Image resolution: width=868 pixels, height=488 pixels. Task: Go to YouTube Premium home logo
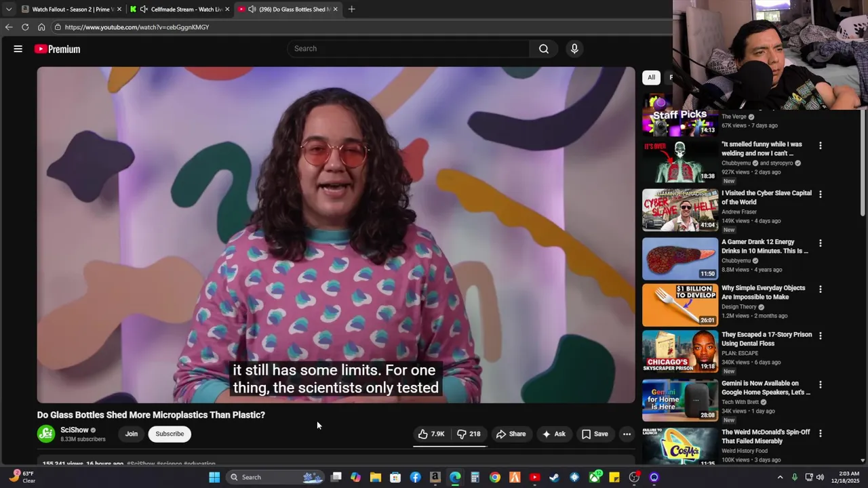(58, 49)
